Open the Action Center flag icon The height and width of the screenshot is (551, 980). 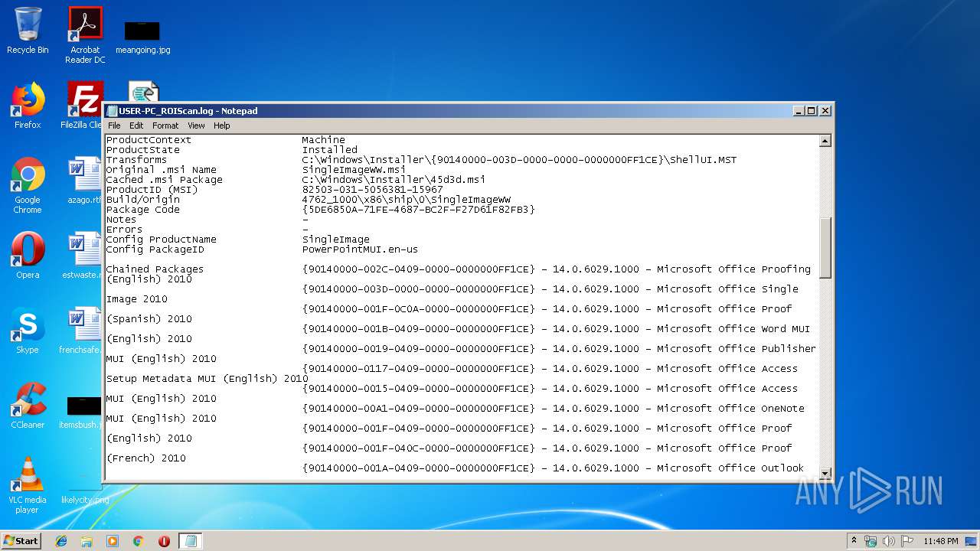[x=907, y=541]
